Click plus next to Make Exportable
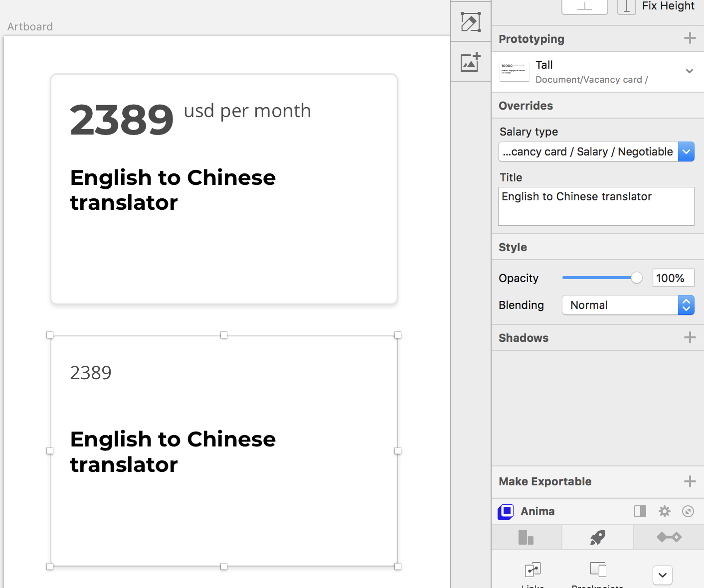704x588 pixels. (690, 481)
